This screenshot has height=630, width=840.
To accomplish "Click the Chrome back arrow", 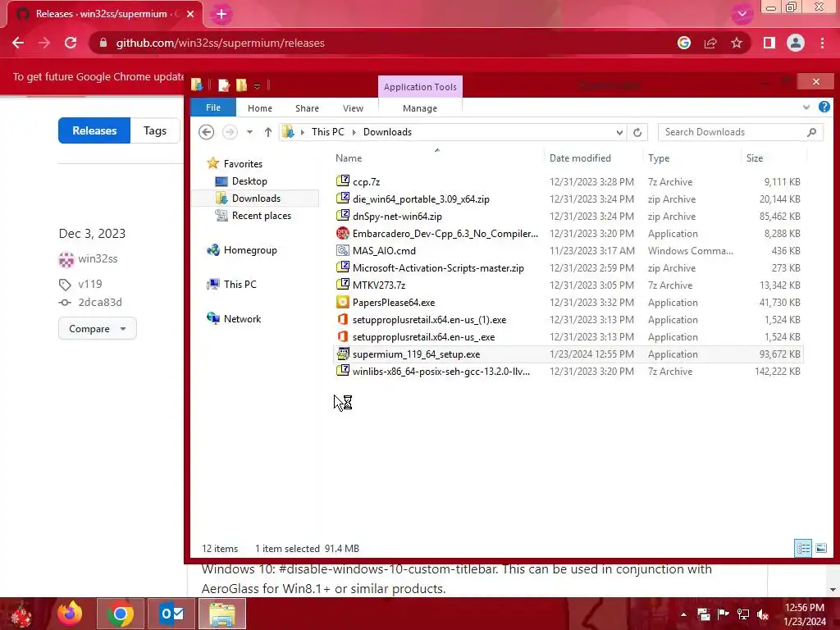I will 18,43.
